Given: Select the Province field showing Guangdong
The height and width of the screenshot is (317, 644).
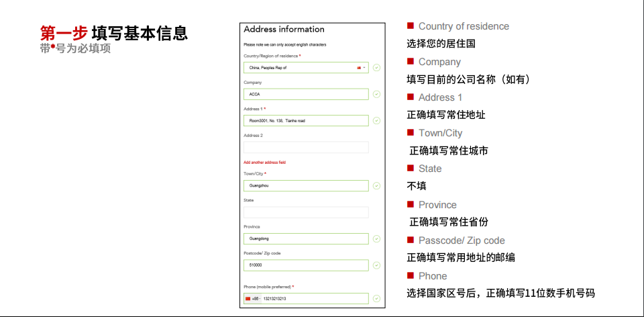Looking at the screenshot, I should coord(306,238).
